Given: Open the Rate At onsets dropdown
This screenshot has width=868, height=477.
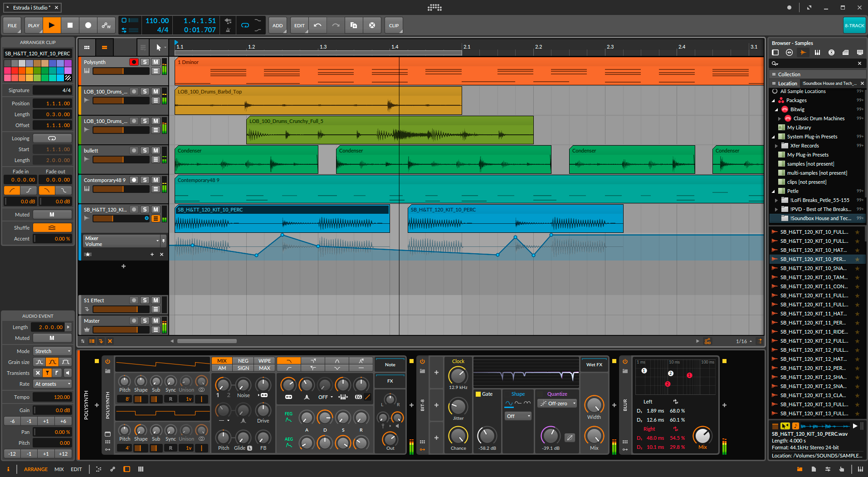Looking at the screenshot, I should (x=53, y=384).
